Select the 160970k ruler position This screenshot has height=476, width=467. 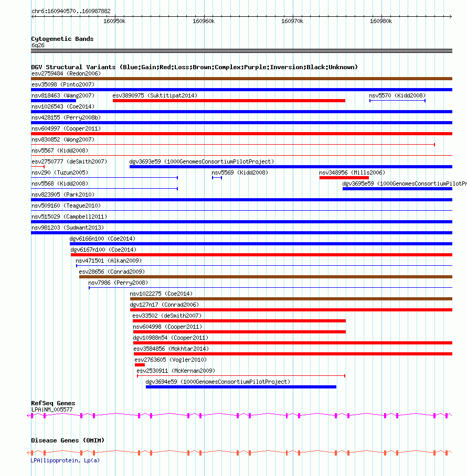[x=292, y=21]
